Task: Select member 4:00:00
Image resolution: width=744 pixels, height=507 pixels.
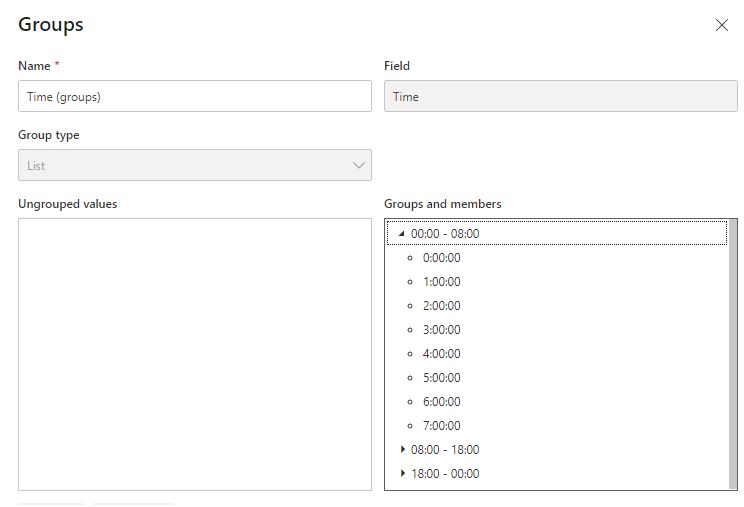Action: point(441,354)
